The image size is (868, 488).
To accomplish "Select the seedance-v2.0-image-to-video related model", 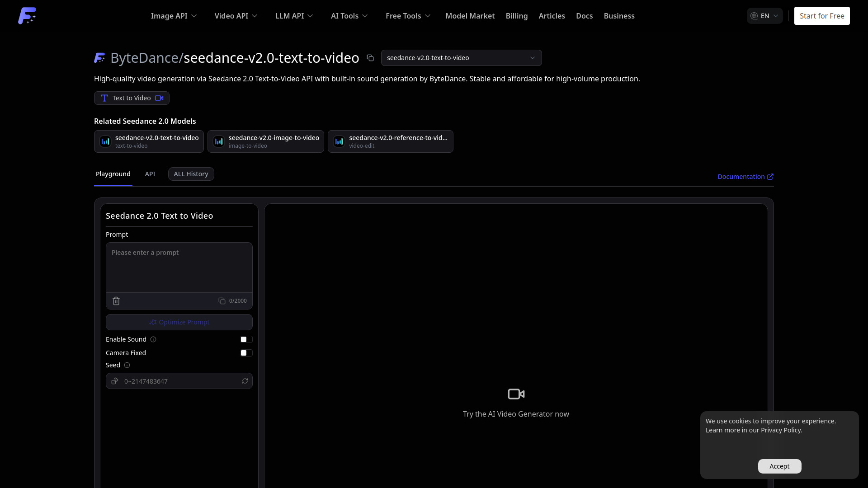I will click(x=266, y=141).
